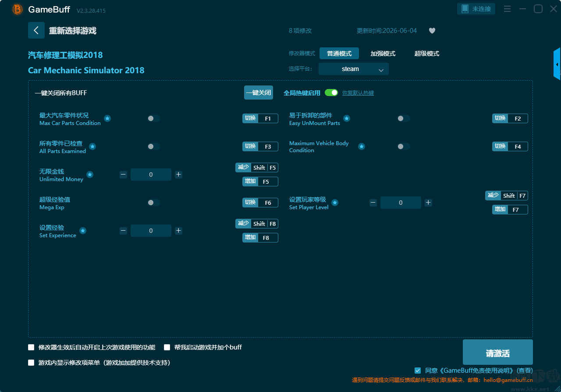Click F1 hotkey for Max Car Parts Condition
This screenshot has height=392, width=561.
260,118
